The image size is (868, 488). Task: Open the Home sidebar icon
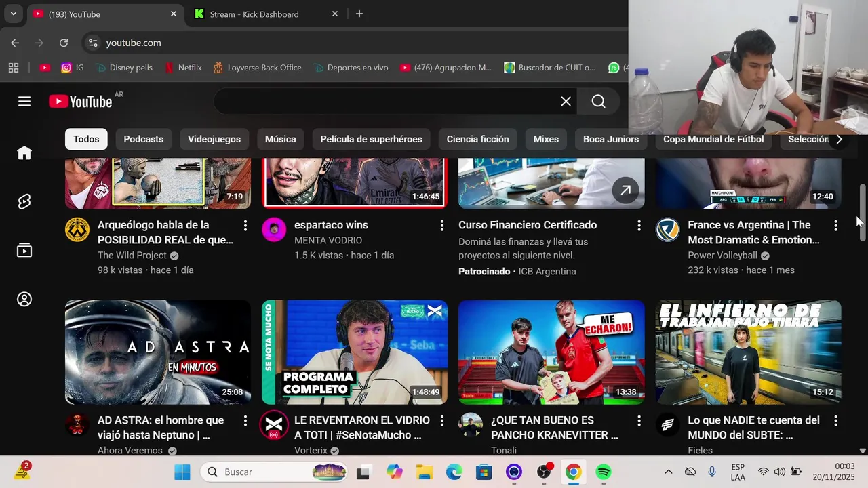click(x=24, y=153)
